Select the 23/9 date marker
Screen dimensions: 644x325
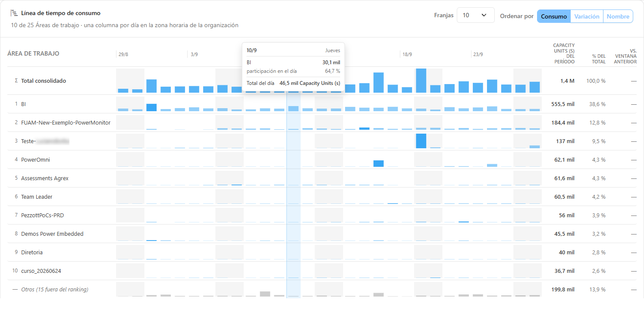(x=478, y=54)
